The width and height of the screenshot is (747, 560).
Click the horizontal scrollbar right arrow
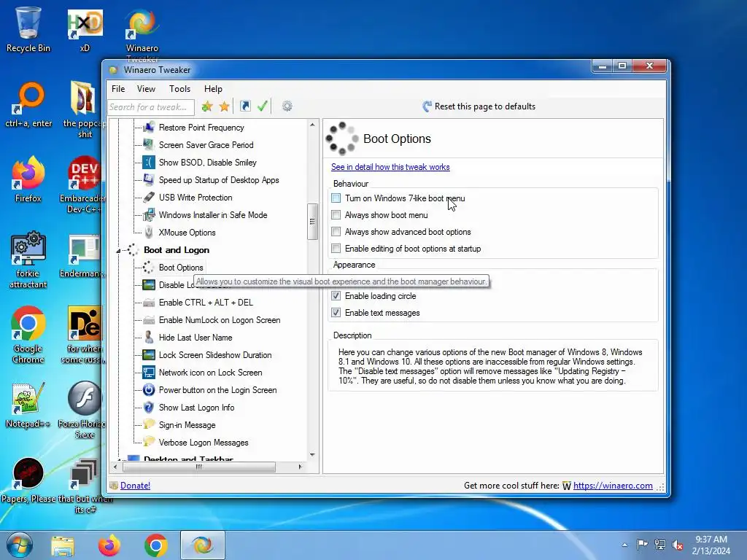tap(300, 467)
